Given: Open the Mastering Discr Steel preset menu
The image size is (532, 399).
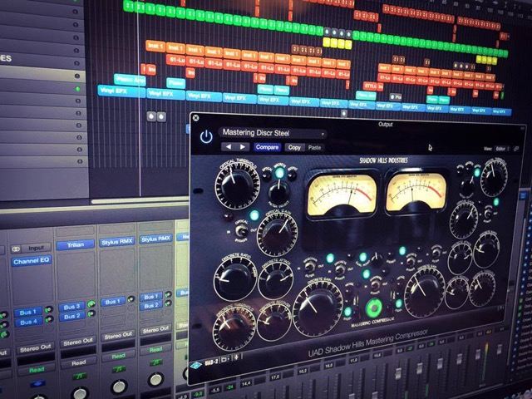Looking at the screenshot, I should 273,133.
